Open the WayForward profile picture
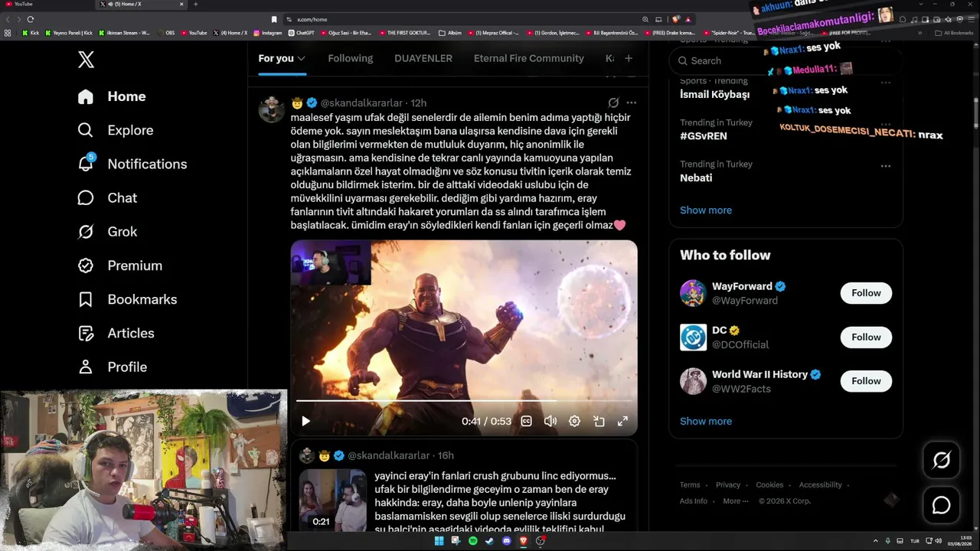This screenshot has width=980, height=551. 693,293
